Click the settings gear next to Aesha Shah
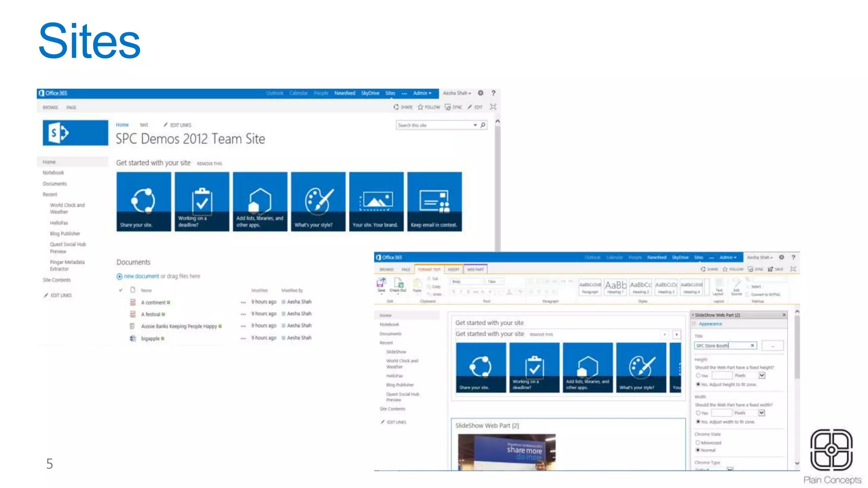Image resolution: width=868 pixels, height=488 pixels. tap(481, 93)
